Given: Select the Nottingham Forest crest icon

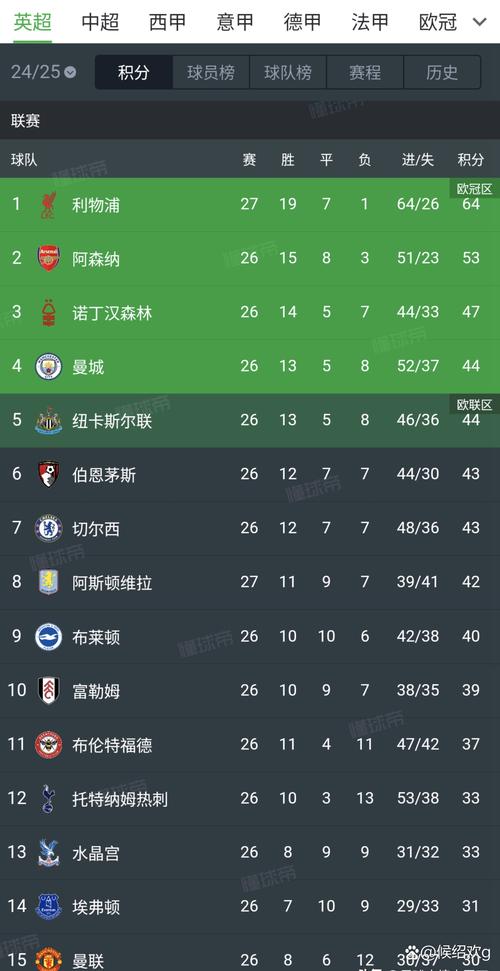Looking at the screenshot, I should (48, 312).
